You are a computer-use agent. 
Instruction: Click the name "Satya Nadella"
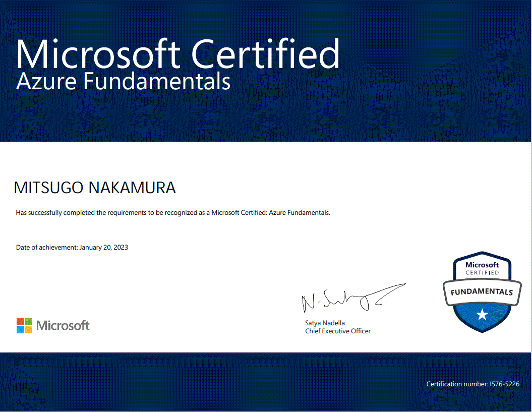(x=325, y=323)
